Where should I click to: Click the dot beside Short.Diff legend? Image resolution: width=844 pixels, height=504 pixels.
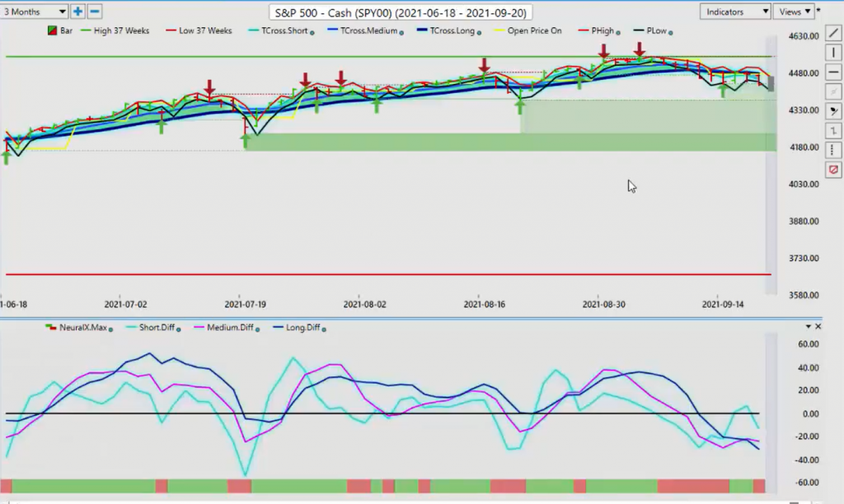pyautogui.click(x=179, y=329)
